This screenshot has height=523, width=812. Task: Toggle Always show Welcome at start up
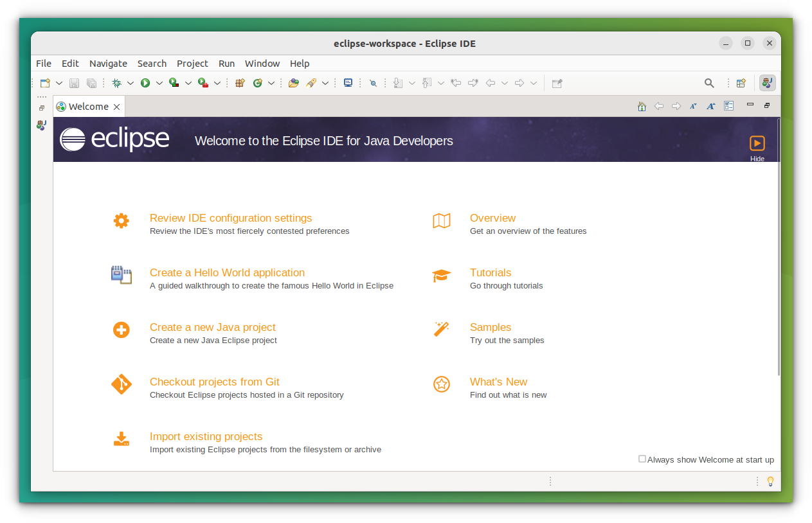click(642, 459)
